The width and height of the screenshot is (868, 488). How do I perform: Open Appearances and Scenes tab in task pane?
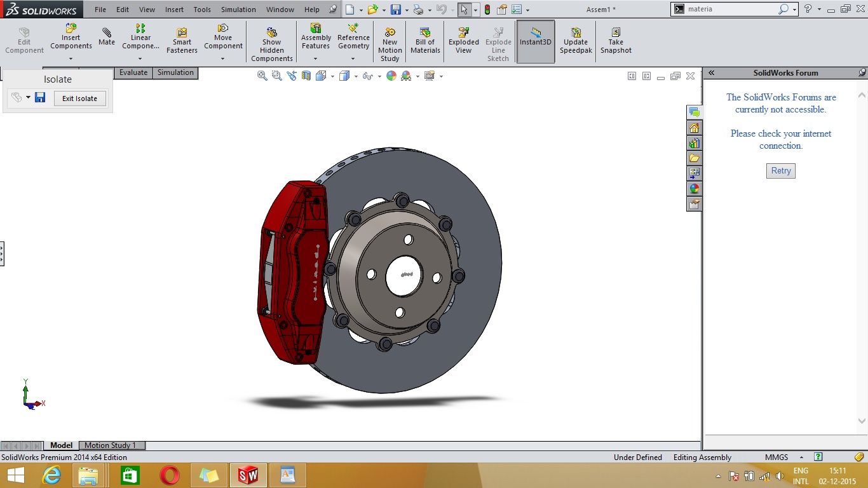(695, 189)
